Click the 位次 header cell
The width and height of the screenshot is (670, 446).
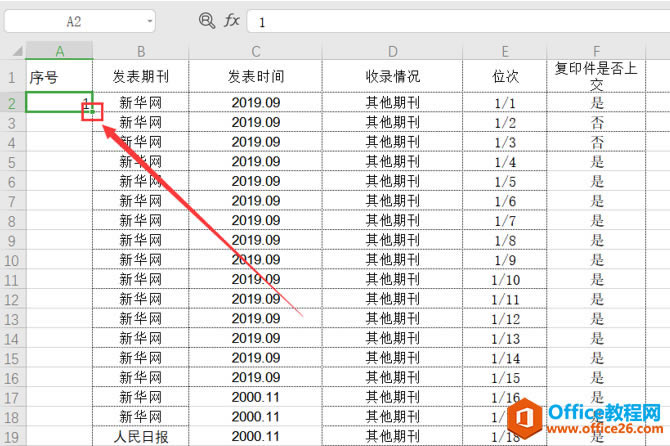(505, 76)
